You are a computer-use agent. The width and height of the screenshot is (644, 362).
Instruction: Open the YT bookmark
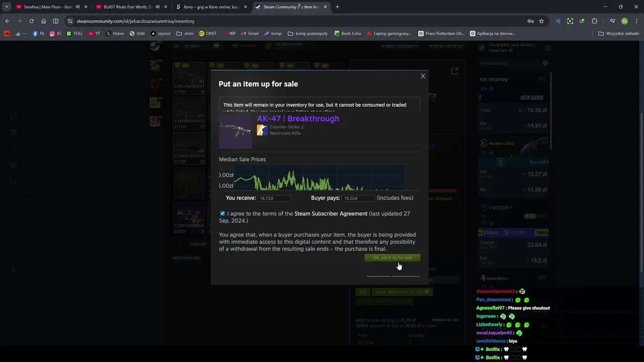[x=94, y=34]
